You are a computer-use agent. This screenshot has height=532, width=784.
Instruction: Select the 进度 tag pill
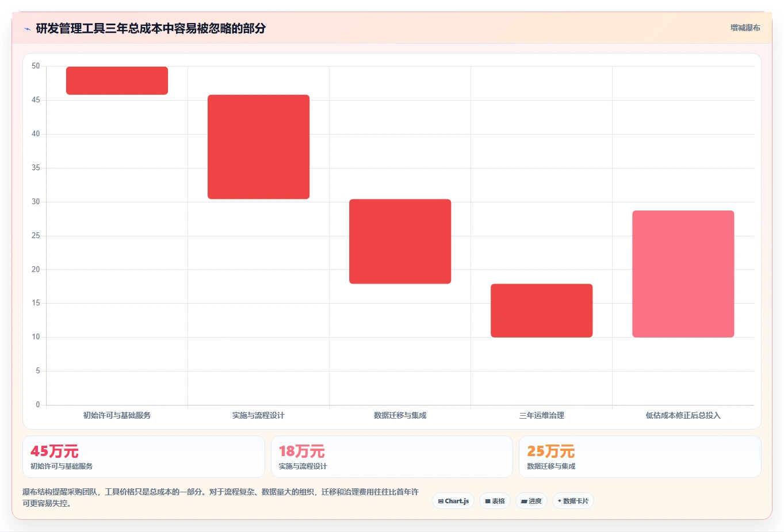point(531,501)
